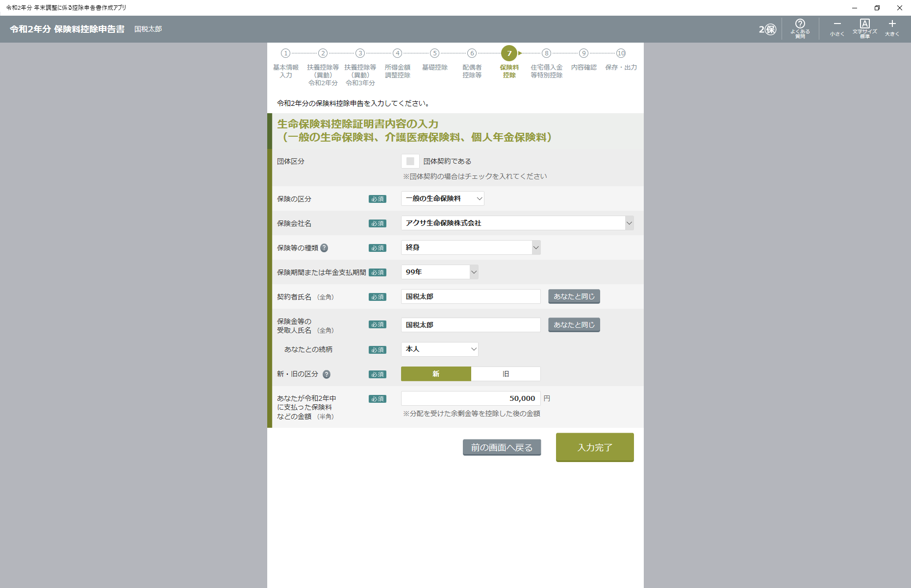This screenshot has width=911, height=588.
Task: Click help icon beside 新・旧の区分
Action: pos(327,374)
